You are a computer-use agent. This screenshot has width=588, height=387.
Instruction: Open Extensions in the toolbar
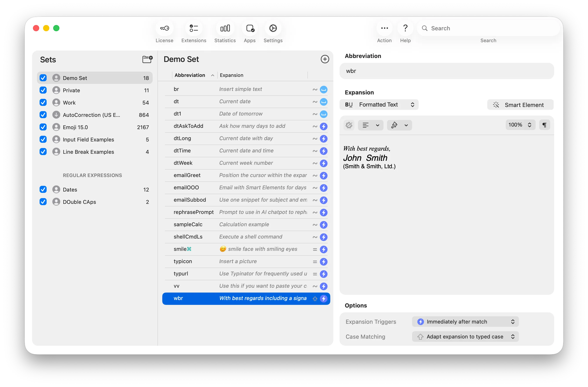[194, 28]
